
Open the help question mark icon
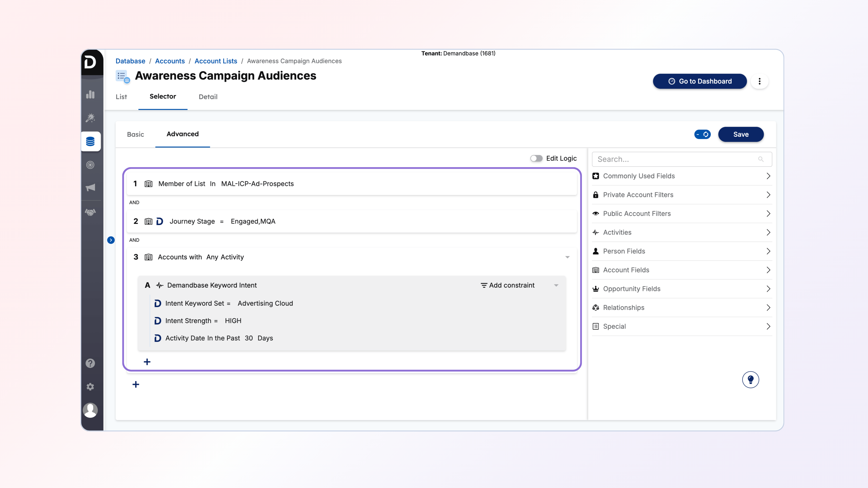(90, 363)
